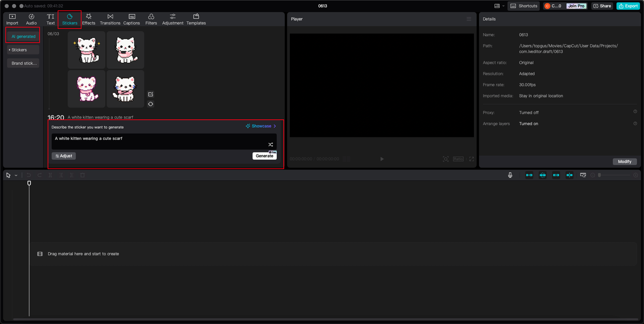
Task: Switch to the Audio tab
Action: coord(31,19)
